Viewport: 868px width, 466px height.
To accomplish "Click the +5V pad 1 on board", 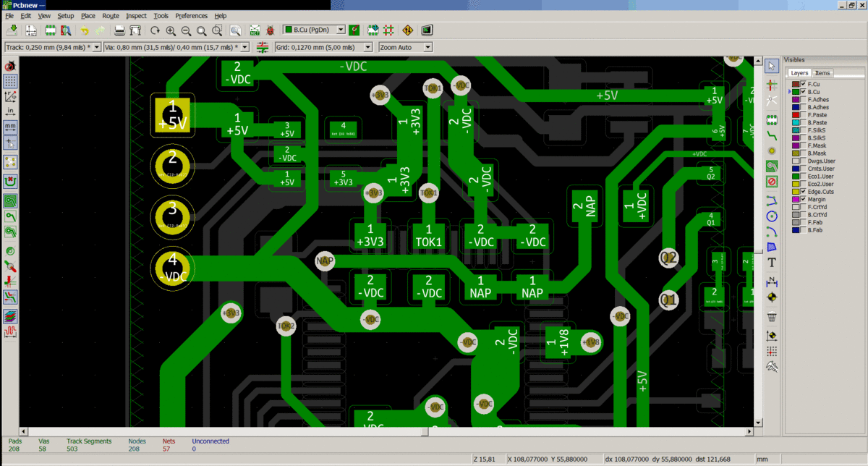I will point(172,116).
